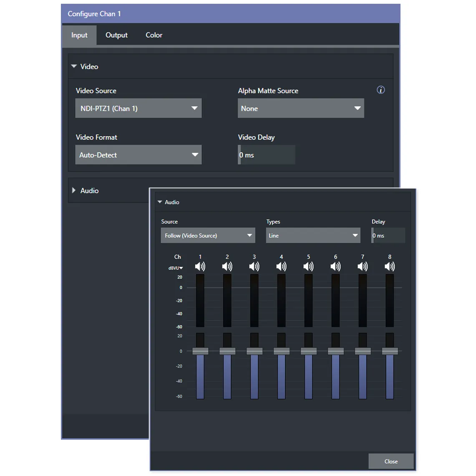Click channel 4 gain fader knob
The height and width of the screenshot is (476, 476).
click(x=282, y=351)
